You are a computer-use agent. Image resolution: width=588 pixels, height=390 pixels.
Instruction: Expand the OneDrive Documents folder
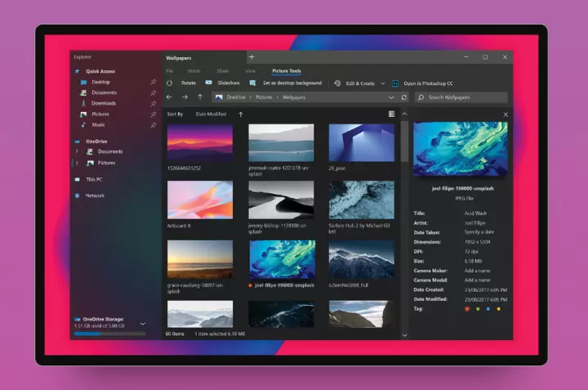tap(77, 151)
